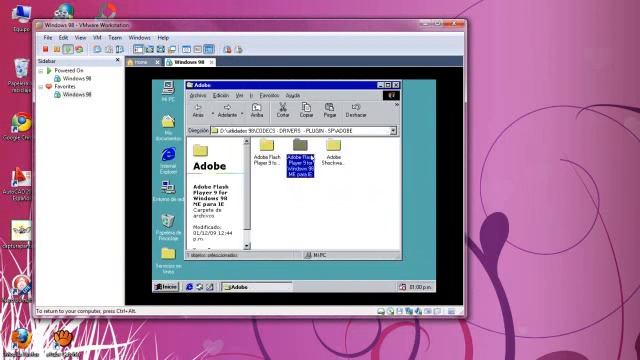Open the VMware Windows menu
The height and width of the screenshot is (360, 640).
(140, 38)
